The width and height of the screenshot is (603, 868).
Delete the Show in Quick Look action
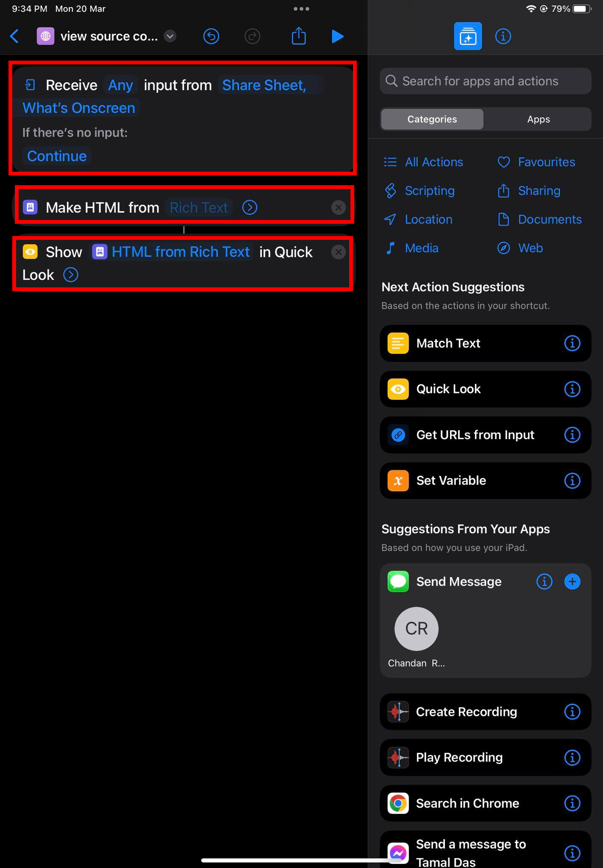tap(338, 252)
